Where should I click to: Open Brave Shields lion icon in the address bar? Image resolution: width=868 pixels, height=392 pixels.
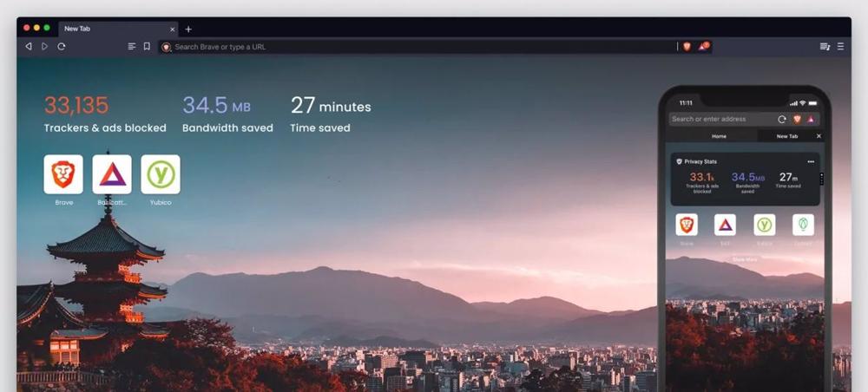[x=687, y=47]
